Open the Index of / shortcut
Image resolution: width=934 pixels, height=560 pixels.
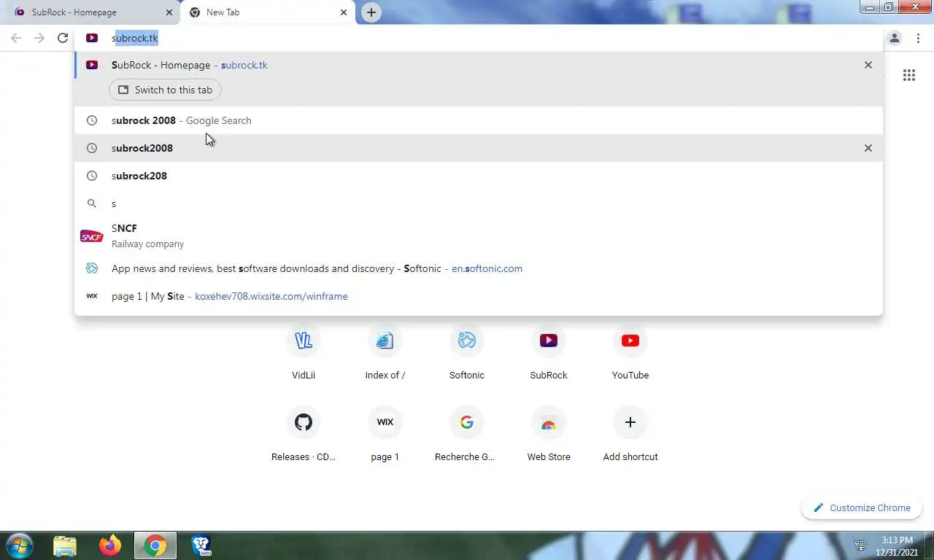385,353
